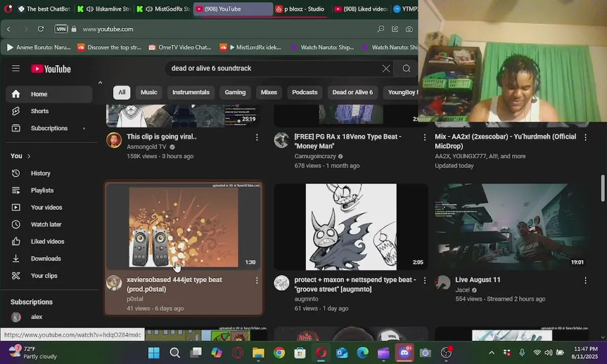The width and height of the screenshot is (607, 364).
Task: Click the address bar URL www.youtube.com
Action: pos(108,29)
